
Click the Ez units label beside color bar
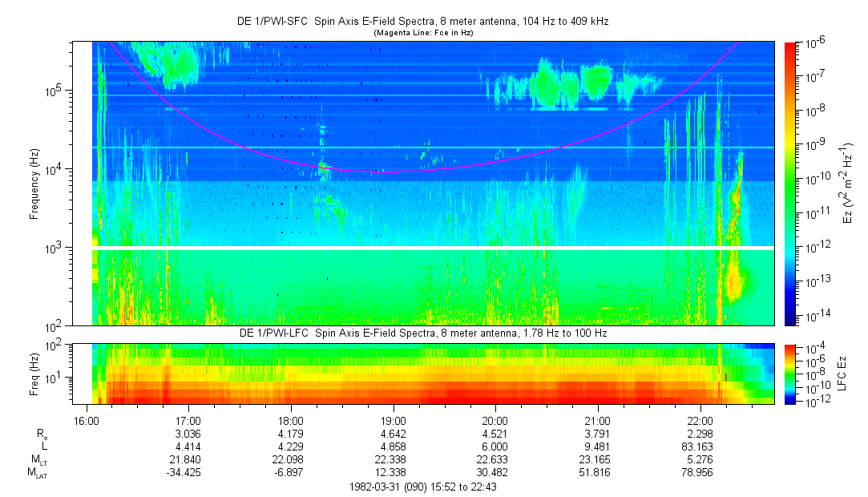coord(846,183)
